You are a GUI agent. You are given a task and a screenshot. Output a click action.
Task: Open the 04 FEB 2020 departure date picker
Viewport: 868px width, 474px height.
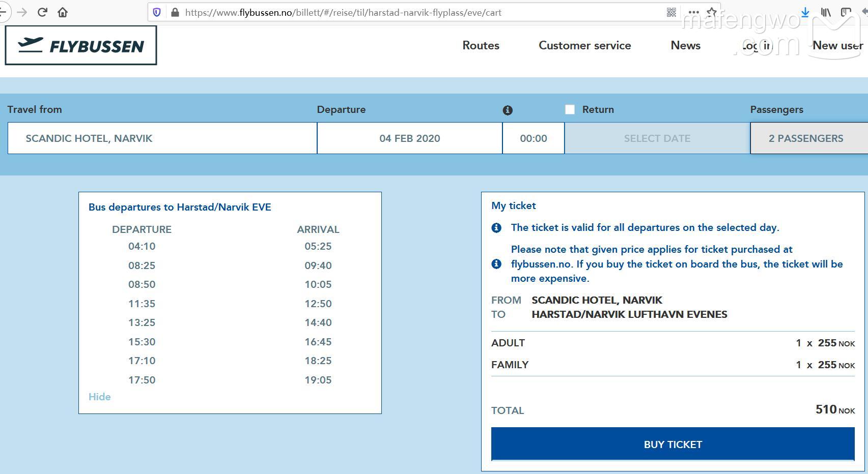click(410, 138)
